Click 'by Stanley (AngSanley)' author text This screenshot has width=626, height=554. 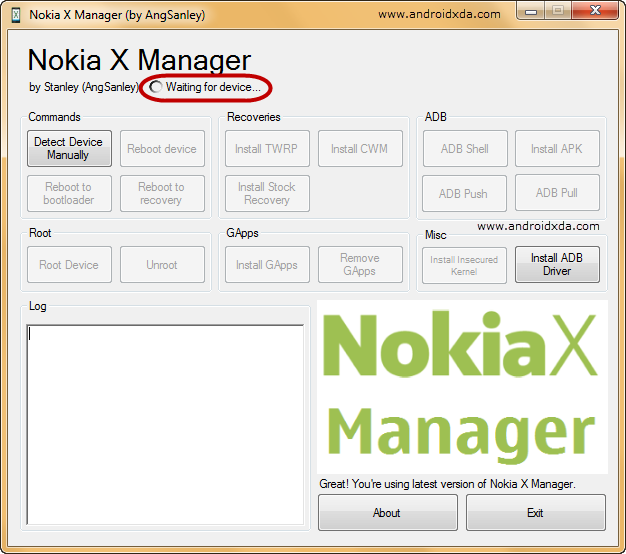[83, 87]
